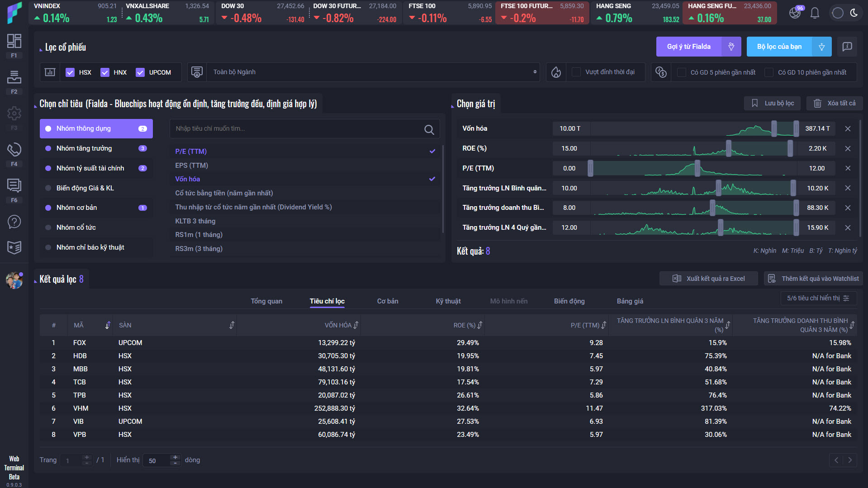Viewport: 868px width, 488px height.
Task: Click the notification bell icon
Action: (x=815, y=13)
